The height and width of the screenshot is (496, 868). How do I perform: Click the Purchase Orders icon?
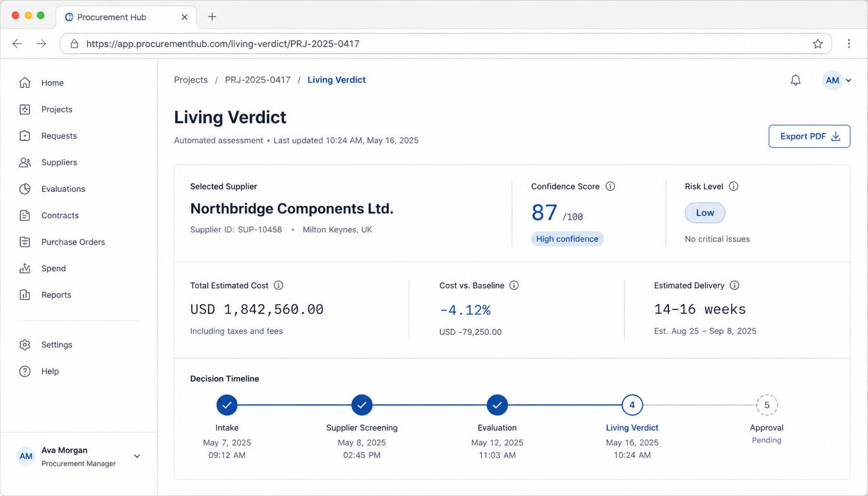(25, 242)
